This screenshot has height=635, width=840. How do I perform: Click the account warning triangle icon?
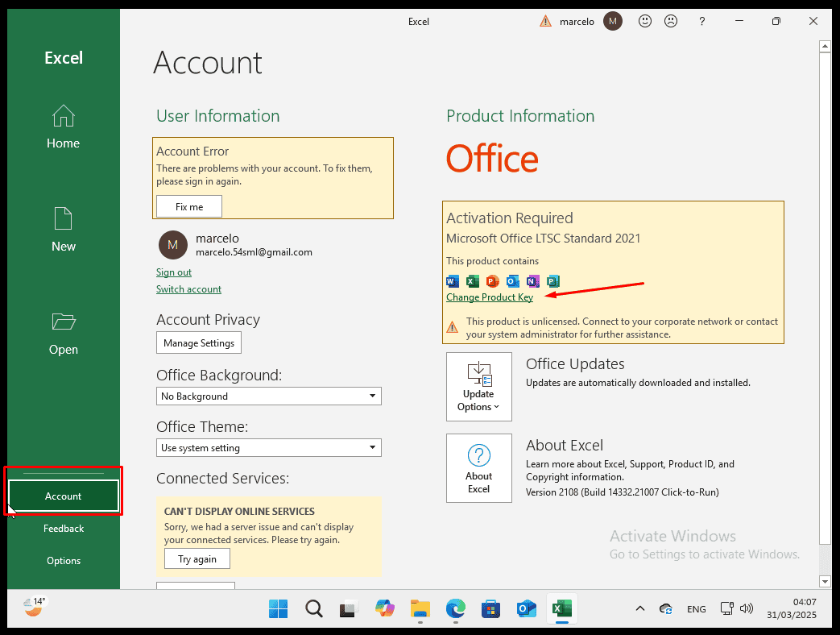546,22
